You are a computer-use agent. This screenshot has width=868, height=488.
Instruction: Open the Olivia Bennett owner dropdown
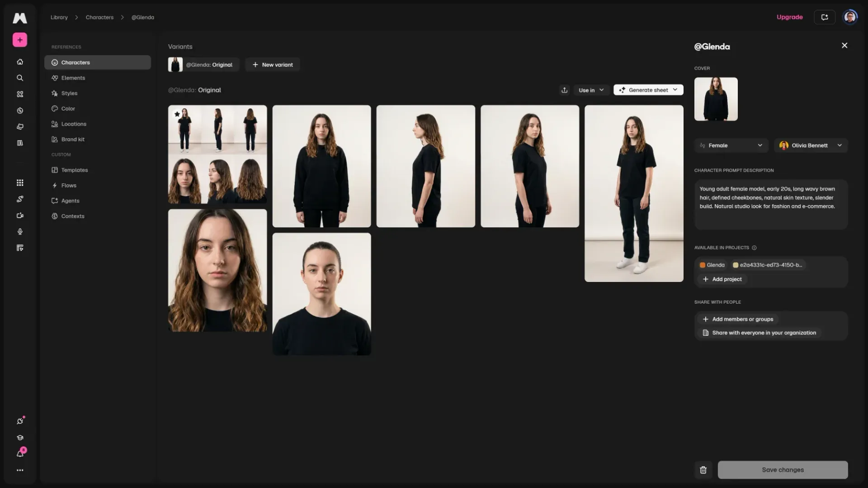pyautogui.click(x=811, y=145)
